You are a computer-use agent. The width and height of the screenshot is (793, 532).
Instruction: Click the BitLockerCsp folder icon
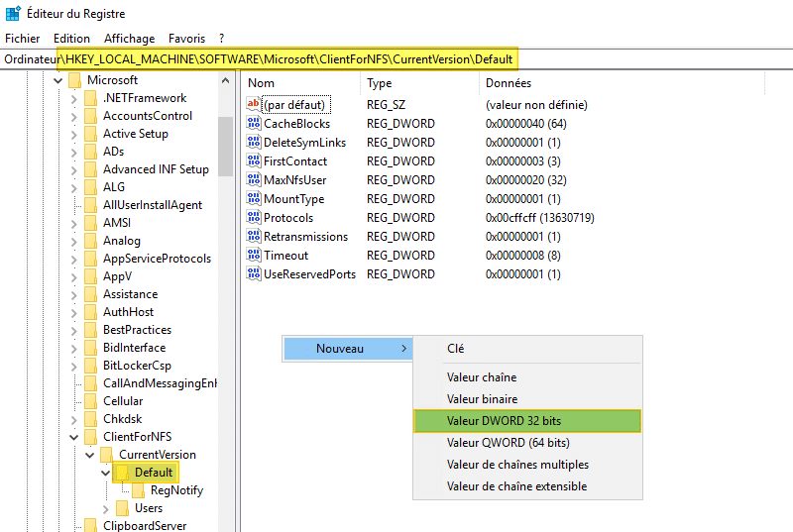click(90, 366)
